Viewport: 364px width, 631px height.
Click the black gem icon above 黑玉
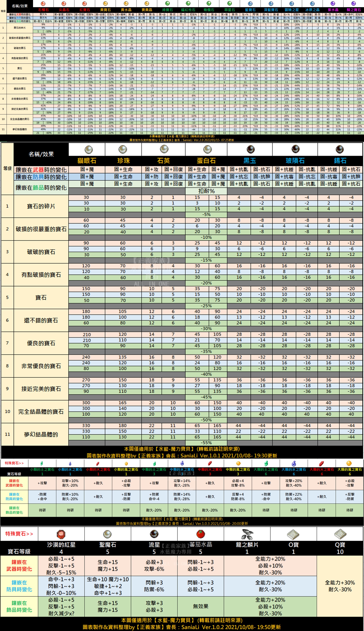coord(251,149)
